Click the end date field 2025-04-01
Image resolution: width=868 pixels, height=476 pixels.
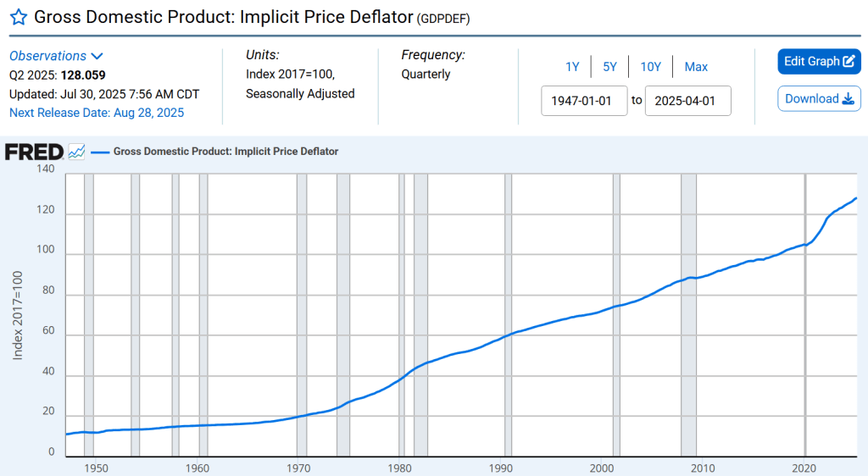[x=687, y=101]
